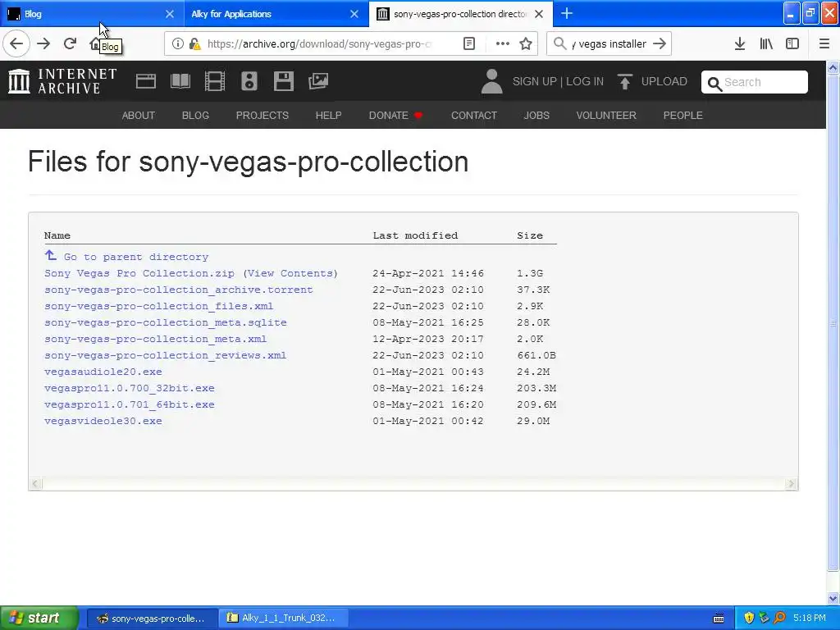840x630 pixels.
Task: Open the connection security padlock warning icon
Action: click(195, 44)
